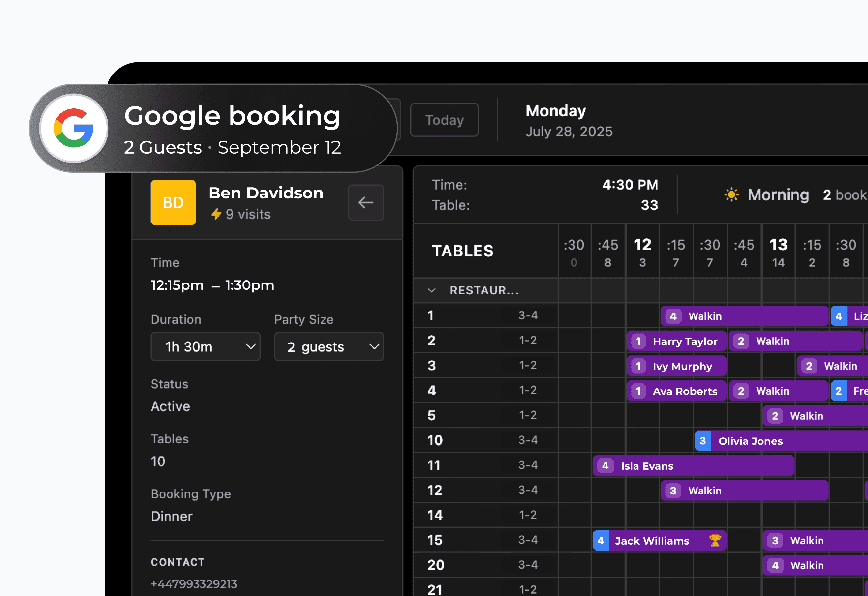Click the lightning bolt visits icon
The width and height of the screenshot is (868, 596).
(216, 214)
